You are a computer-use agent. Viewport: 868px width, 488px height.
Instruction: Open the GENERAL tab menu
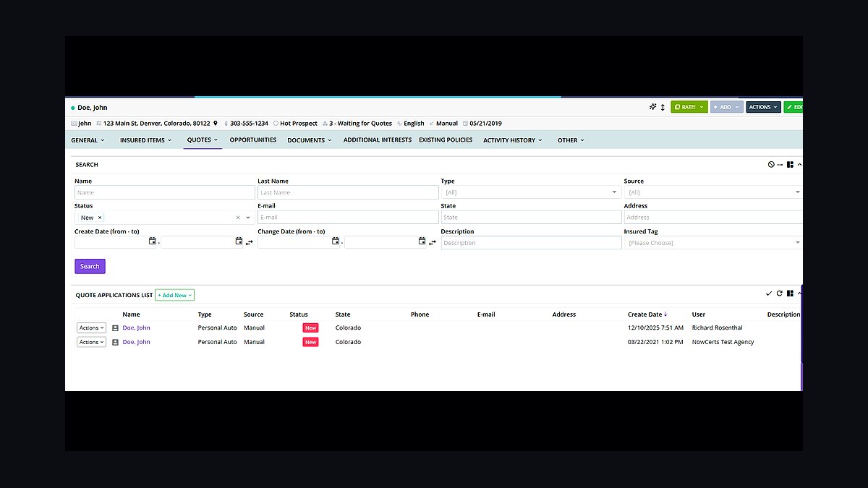tap(88, 140)
